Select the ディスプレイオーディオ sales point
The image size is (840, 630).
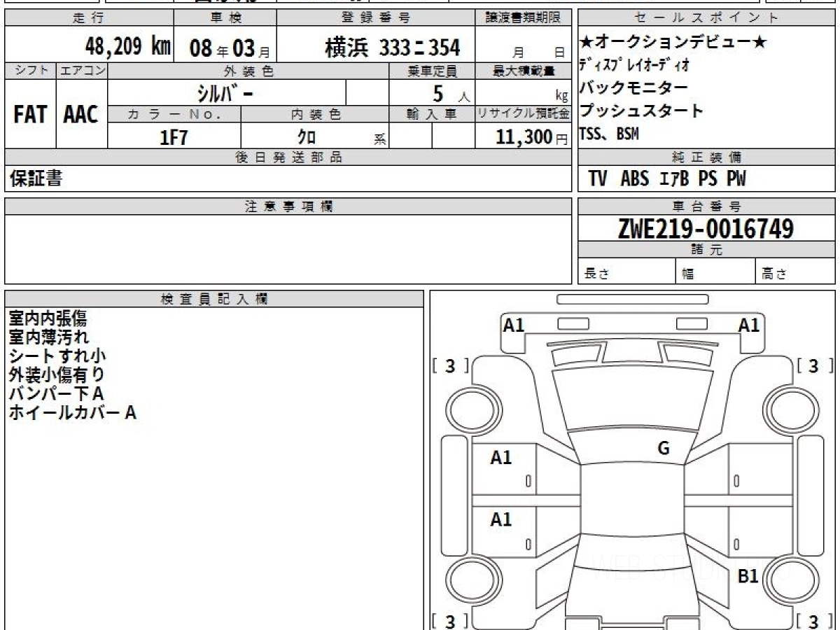633,65
